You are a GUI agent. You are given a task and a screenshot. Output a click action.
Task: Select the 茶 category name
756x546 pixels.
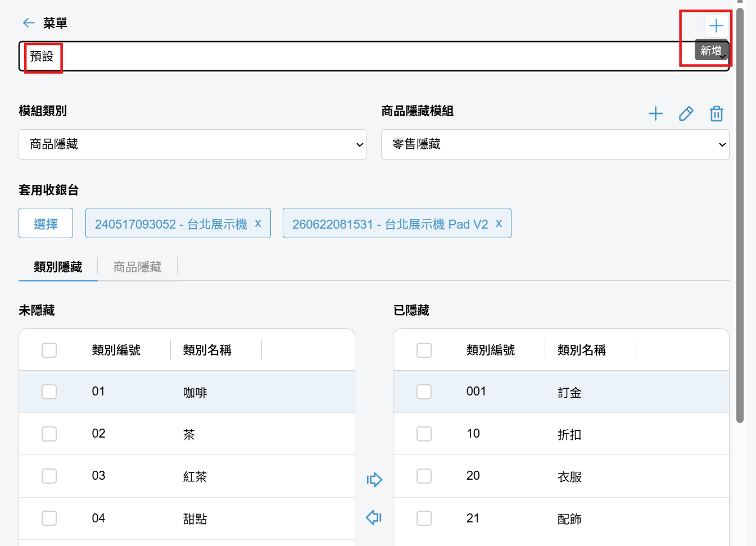click(x=189, y=435)
